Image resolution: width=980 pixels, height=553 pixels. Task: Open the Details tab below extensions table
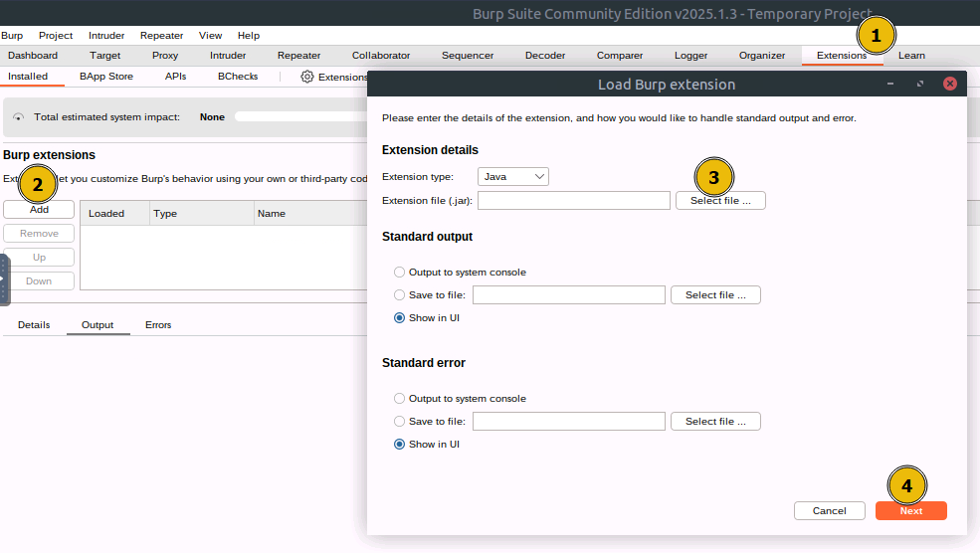pos(34,325)
